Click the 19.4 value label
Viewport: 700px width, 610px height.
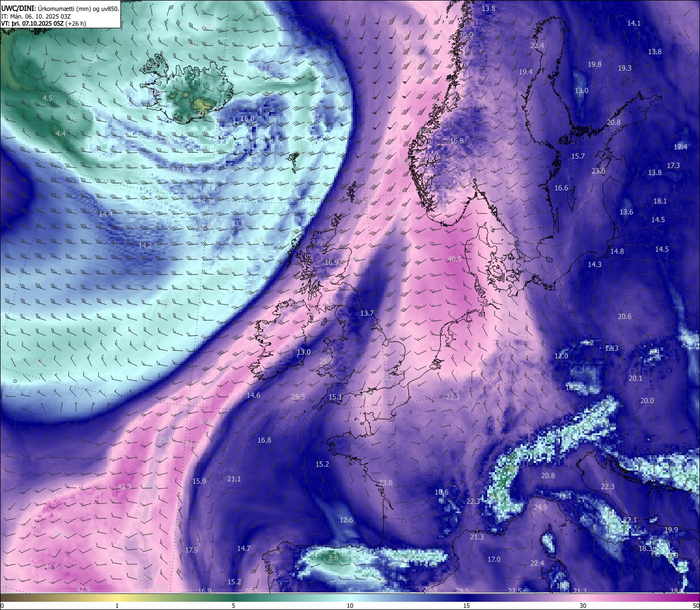tap(526, 72)
